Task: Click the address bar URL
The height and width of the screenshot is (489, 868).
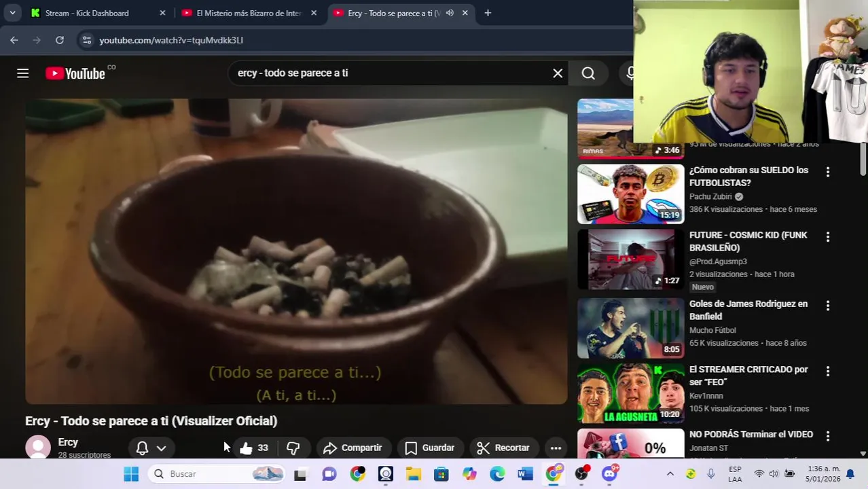Action: (x=171, y=40)
